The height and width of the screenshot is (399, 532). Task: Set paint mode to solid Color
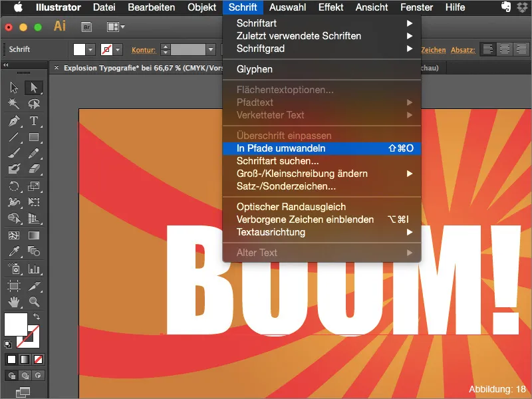click(11, 359)
